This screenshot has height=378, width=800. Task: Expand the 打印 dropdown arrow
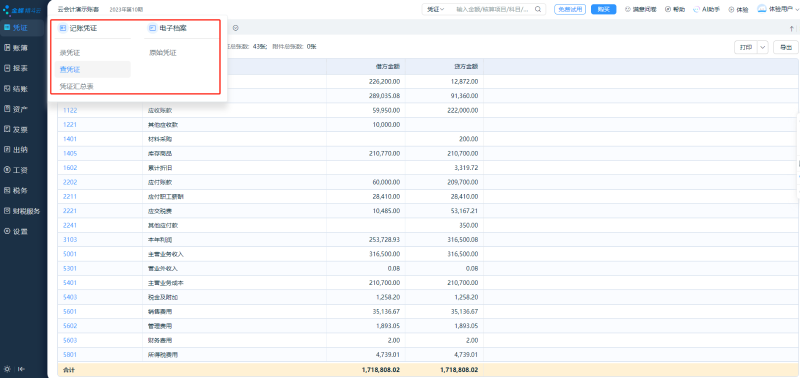click(x=763, y=47)
